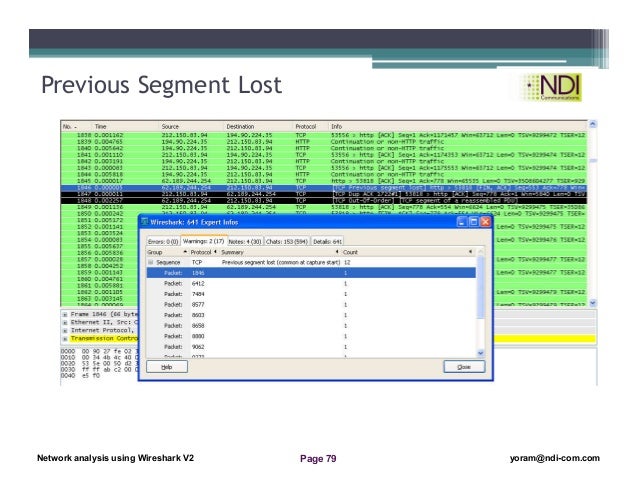638x493 pixels.
Task: Click the Close button in Expert Infos
Action: 464,367
